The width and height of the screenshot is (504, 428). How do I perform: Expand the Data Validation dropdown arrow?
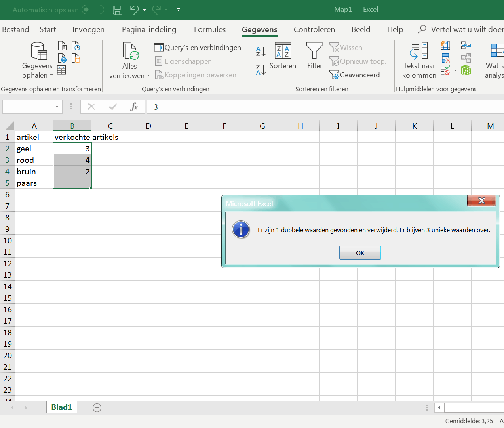(455, 71)
